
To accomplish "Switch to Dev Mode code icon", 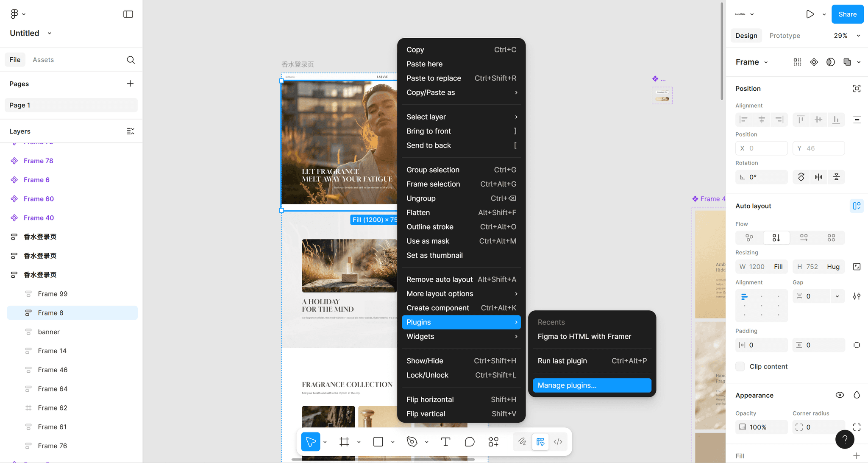I will pyautogui.click(x=558, y=442).
